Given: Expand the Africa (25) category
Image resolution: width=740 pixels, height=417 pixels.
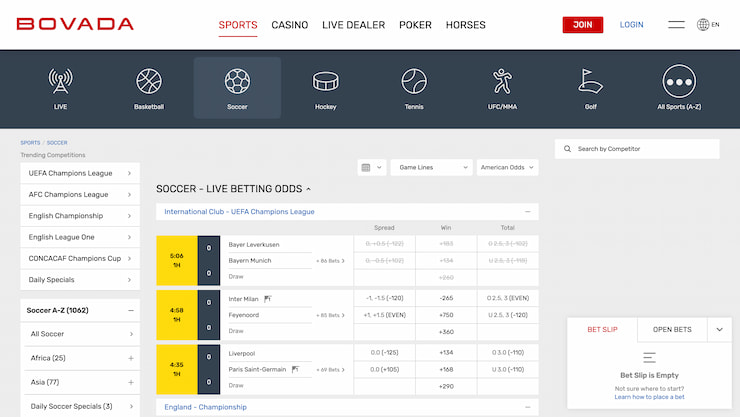Looking at the screenshot, I should pyautogui.click(x=131, y=358).
